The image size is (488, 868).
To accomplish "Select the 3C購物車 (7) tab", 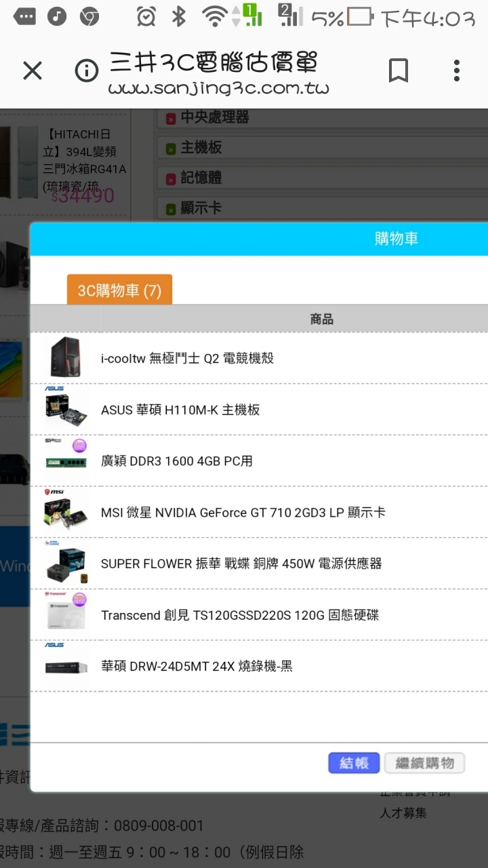I will [119, 290].
